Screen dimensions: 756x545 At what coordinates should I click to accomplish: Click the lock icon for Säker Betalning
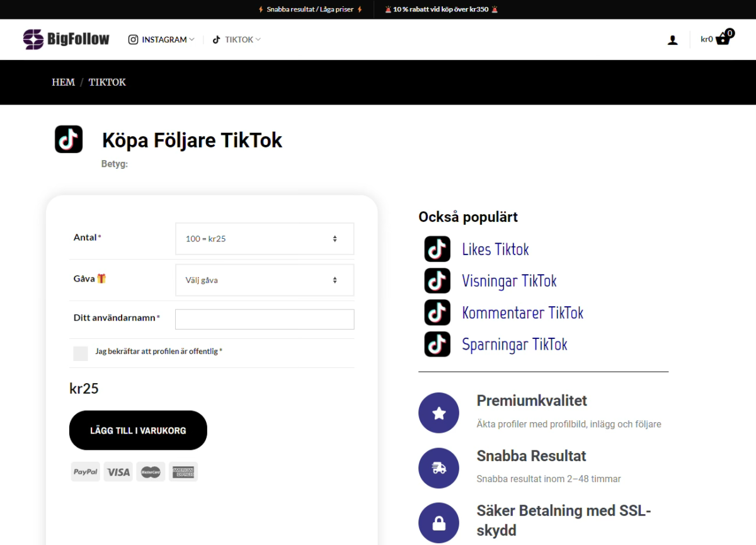(438, 523)
